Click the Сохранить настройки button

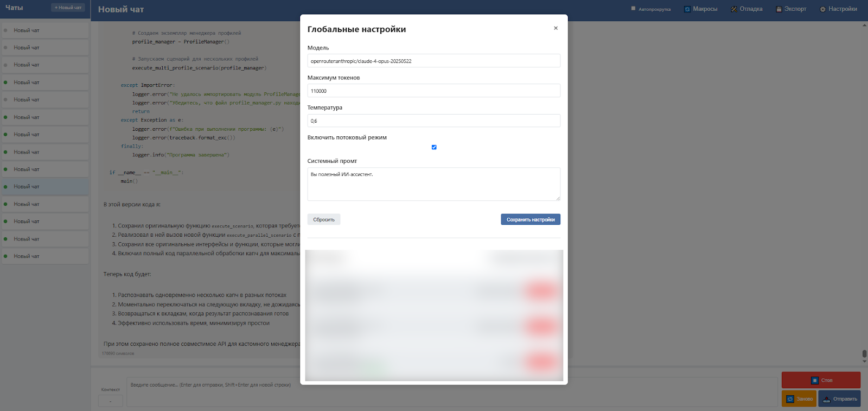(531, 219)
